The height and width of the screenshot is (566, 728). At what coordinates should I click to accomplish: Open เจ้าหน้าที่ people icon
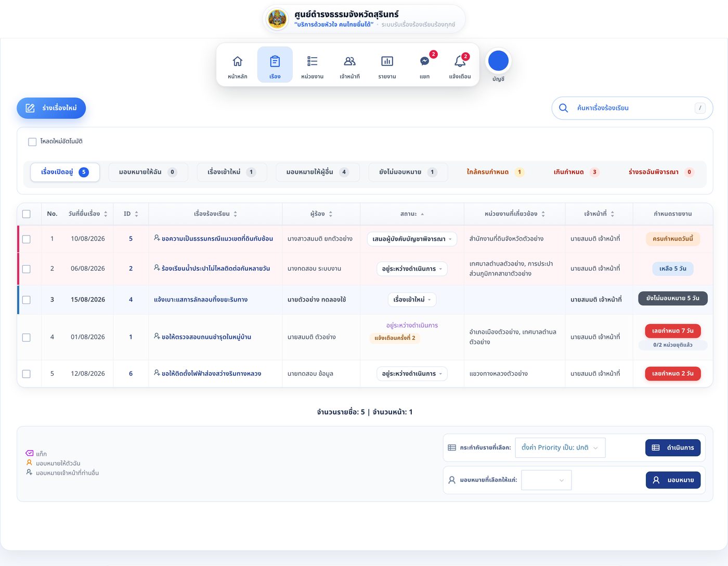point(349,61)
